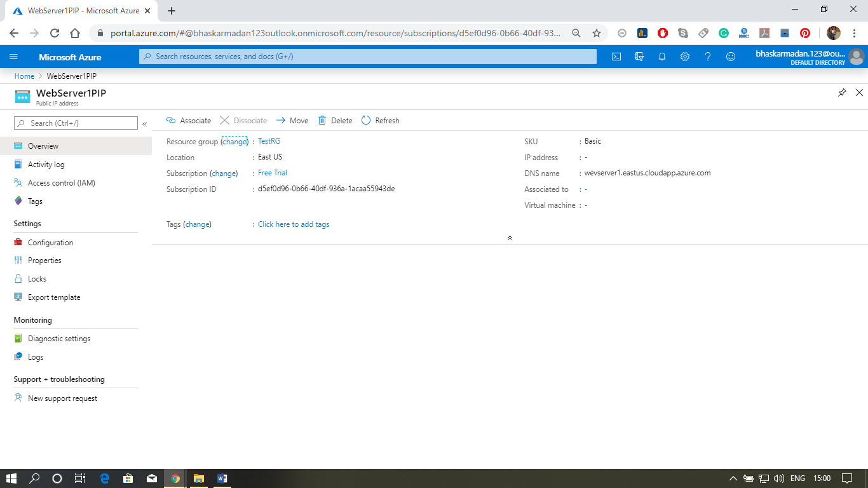Screen dimensions: 868x488
Task: Open Grammarly extension icon
Action: pos(724,33)
